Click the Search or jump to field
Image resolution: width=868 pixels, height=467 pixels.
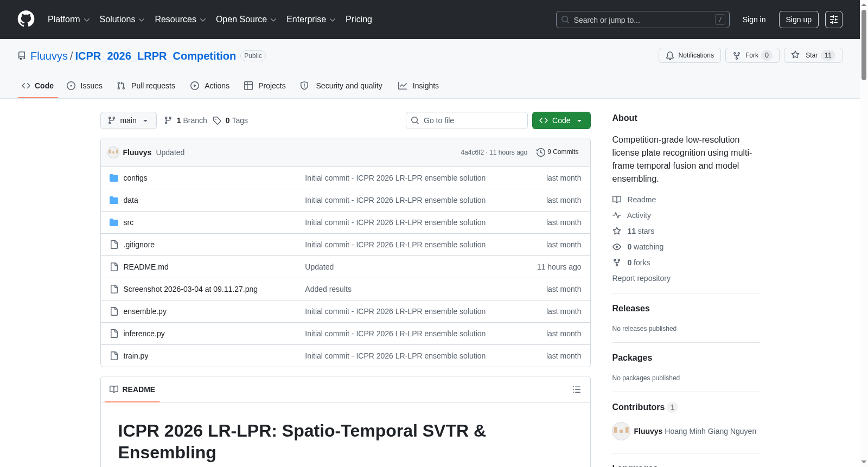[x=643, y=20]
